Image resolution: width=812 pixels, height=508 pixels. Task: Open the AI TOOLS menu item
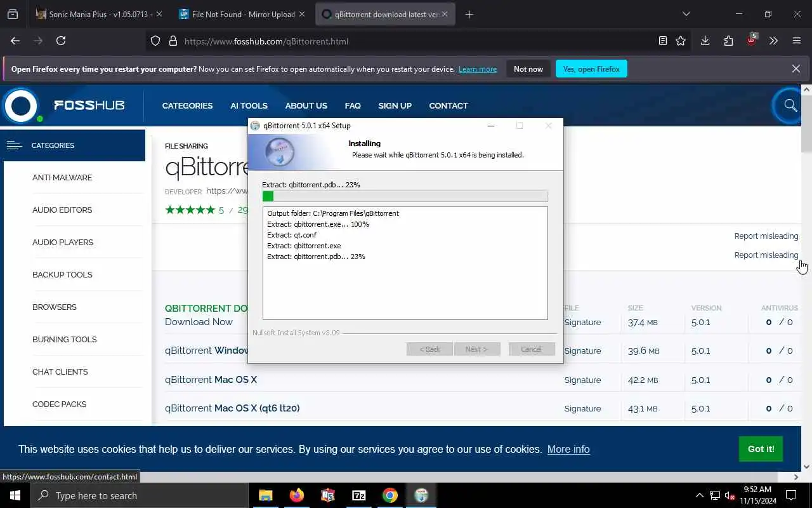[x=249, y=105]
